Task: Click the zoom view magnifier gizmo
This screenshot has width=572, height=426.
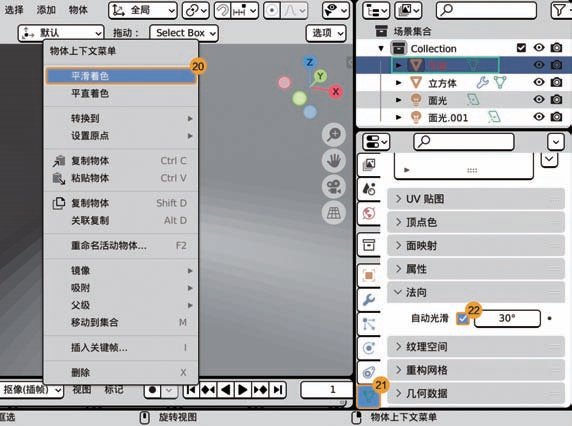Action: coord(334,135)
